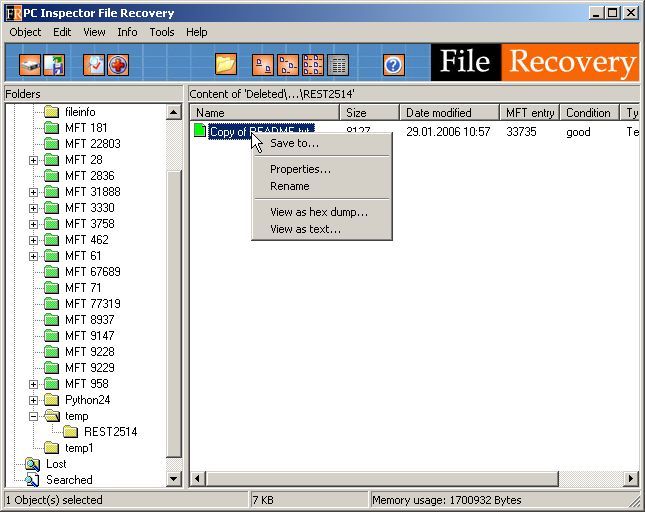Viewport: 645px width, 512px height.
Task: Expand the MFT 3758 folder
Action: coord(33,224)
